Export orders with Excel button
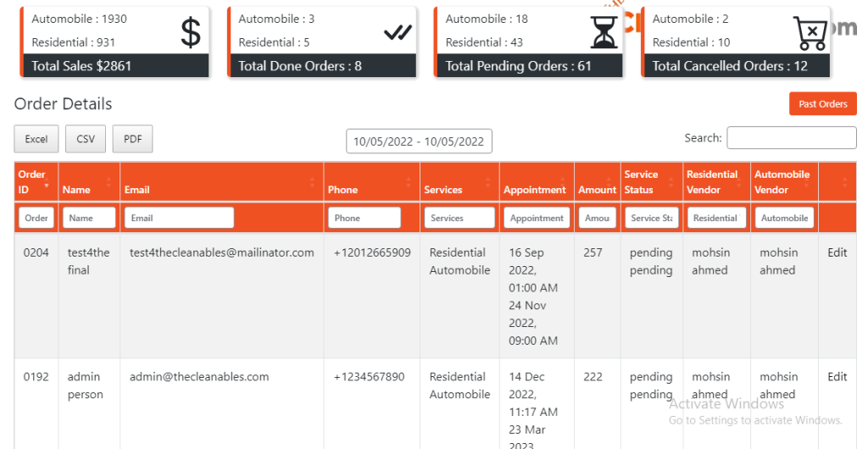The width and height of the screenshot is (868, 449). pyautogui.click(x=36, y=139)
